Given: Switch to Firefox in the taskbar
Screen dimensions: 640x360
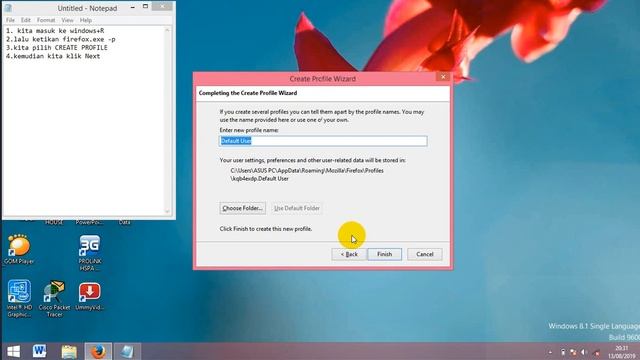Looking at the screenshot, I should (98, 351).
